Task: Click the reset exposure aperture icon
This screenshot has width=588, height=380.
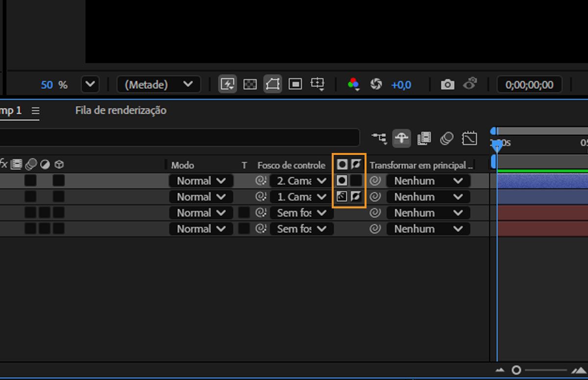Action: pyautogui.click(x=376, y=84)
